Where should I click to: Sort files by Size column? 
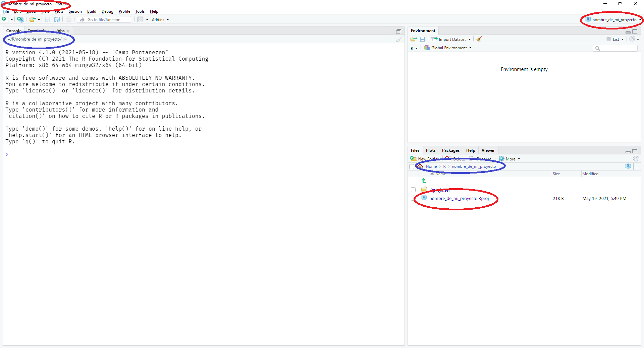click(556, 174)
